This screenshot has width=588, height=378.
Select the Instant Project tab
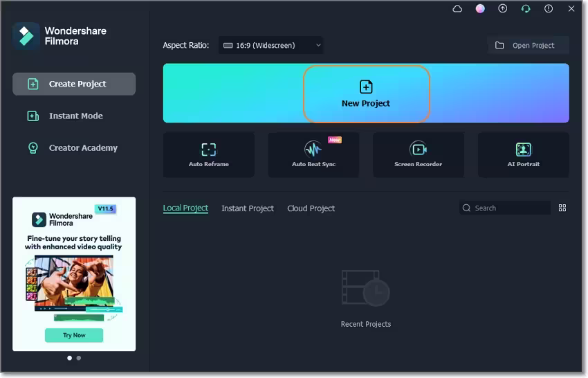[x=248, y=208]
